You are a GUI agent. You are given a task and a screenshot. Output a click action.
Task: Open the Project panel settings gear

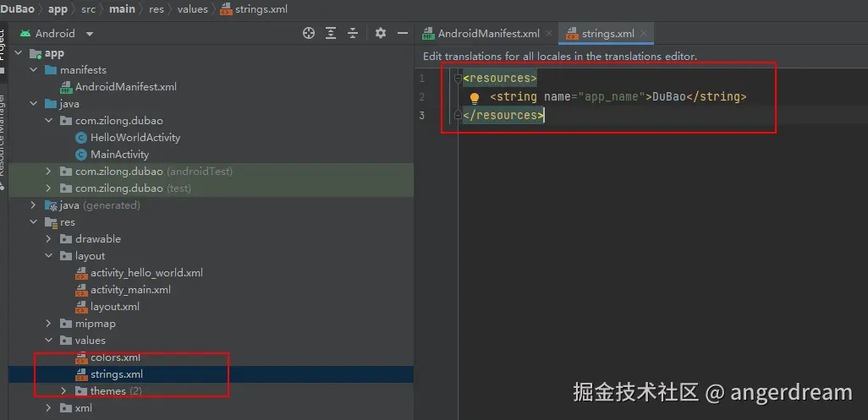click(x=381, y=33)
